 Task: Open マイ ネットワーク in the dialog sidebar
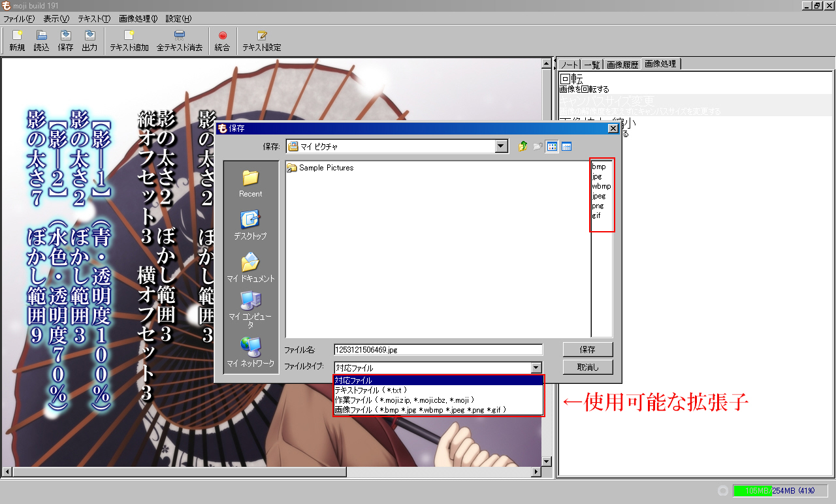pos(250,353)
